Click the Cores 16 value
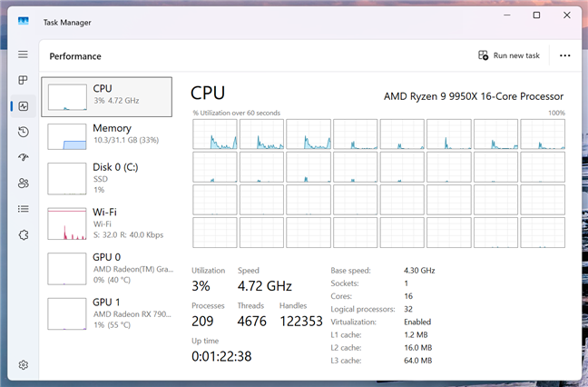 coord(408,296)
